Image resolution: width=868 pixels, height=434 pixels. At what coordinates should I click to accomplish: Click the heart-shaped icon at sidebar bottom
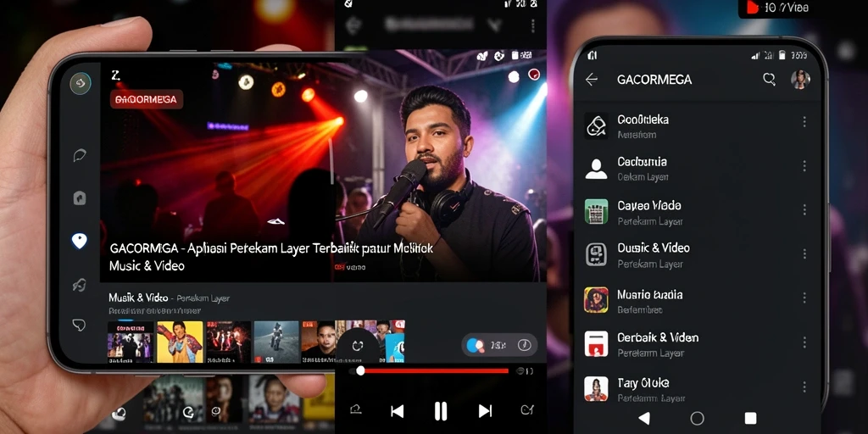coord(79,325)
